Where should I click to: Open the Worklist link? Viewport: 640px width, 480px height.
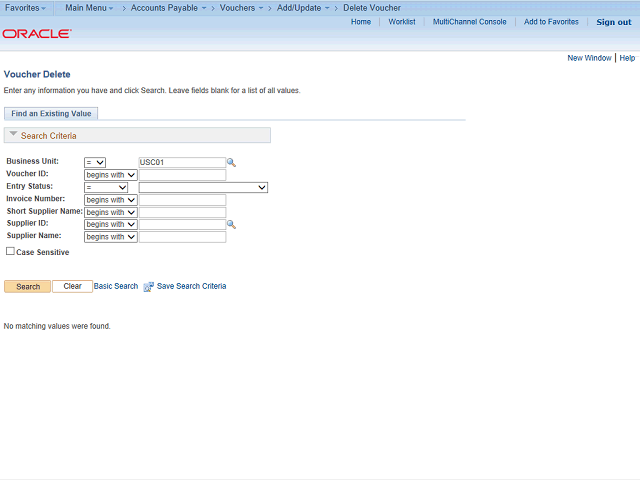coord(402,22)
